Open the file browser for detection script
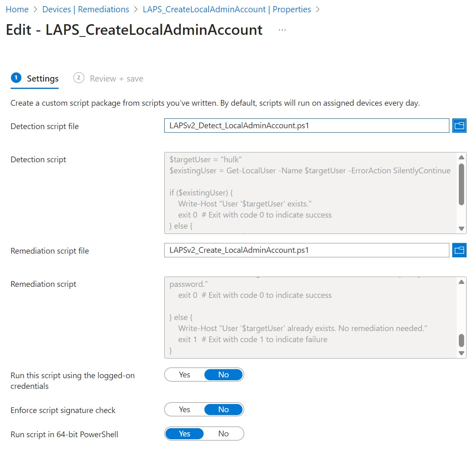Screen dimensions: 476x454 [x=459, y=125]
